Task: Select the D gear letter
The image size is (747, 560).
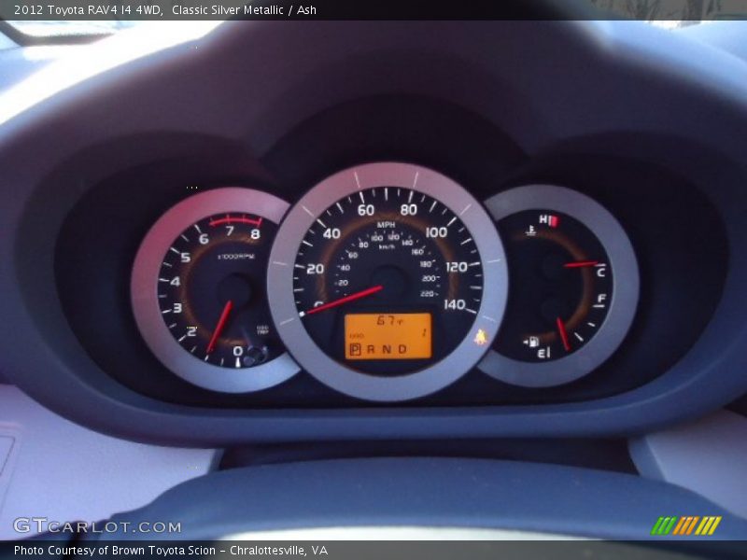Action: pyautogui.click(x=402, y=349)
